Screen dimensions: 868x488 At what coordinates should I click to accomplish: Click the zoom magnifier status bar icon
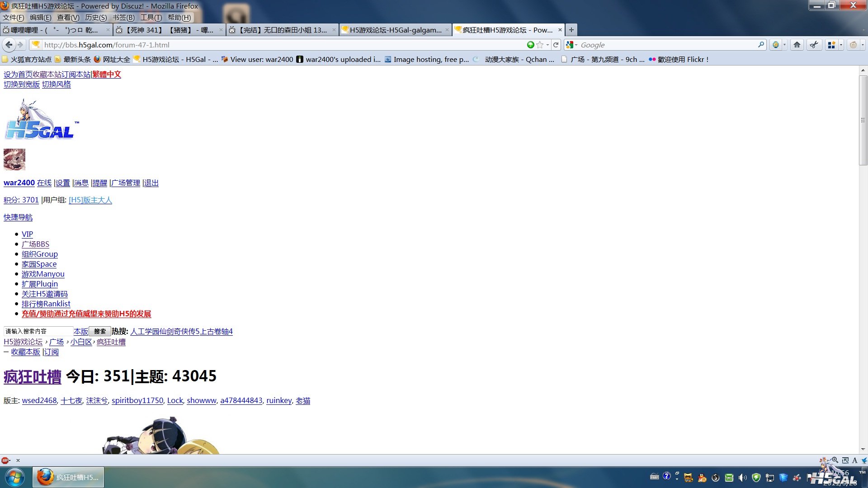[x=835, y=460]
